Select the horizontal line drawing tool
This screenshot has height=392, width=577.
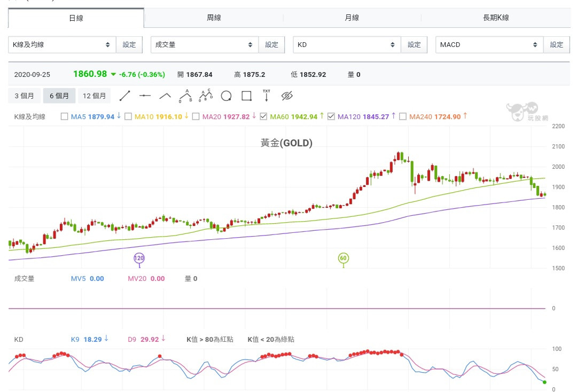pos(145,96)
